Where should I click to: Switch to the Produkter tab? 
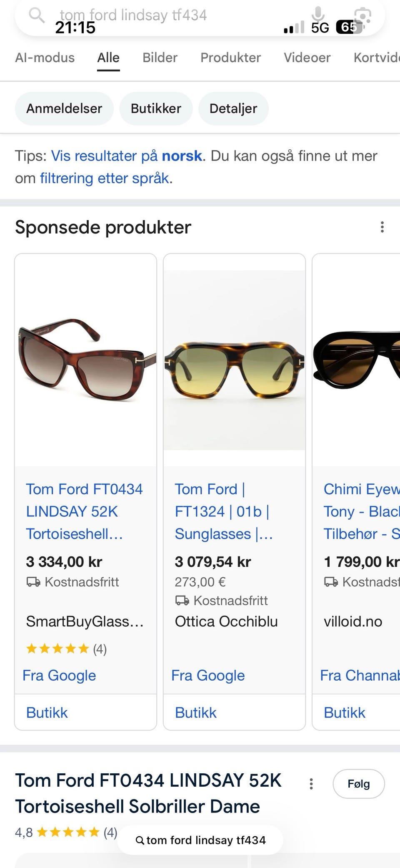pyautogui.click(x=230, y=58)
